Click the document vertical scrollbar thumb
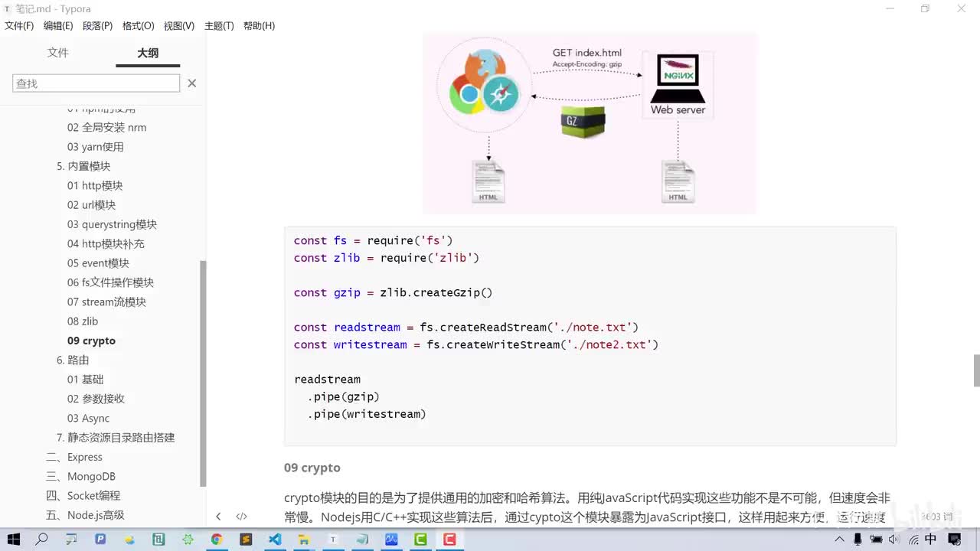This screenshot has height=551, width=980. [976, 371]
